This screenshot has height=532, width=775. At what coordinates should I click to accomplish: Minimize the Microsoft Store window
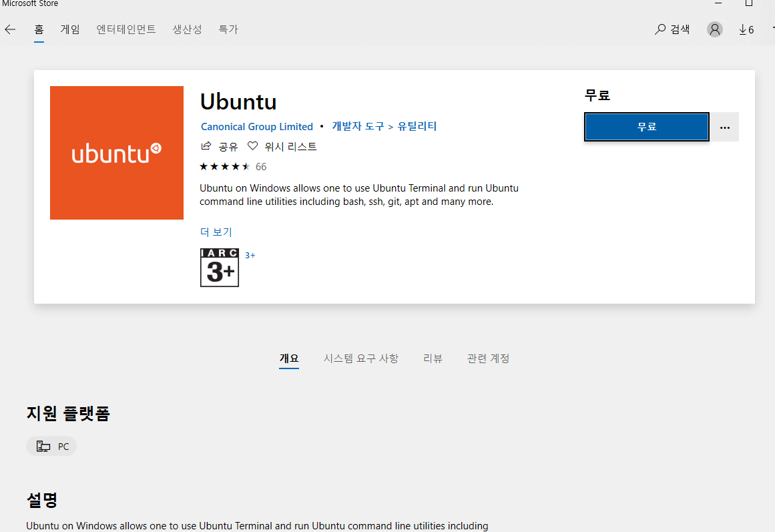718,3
